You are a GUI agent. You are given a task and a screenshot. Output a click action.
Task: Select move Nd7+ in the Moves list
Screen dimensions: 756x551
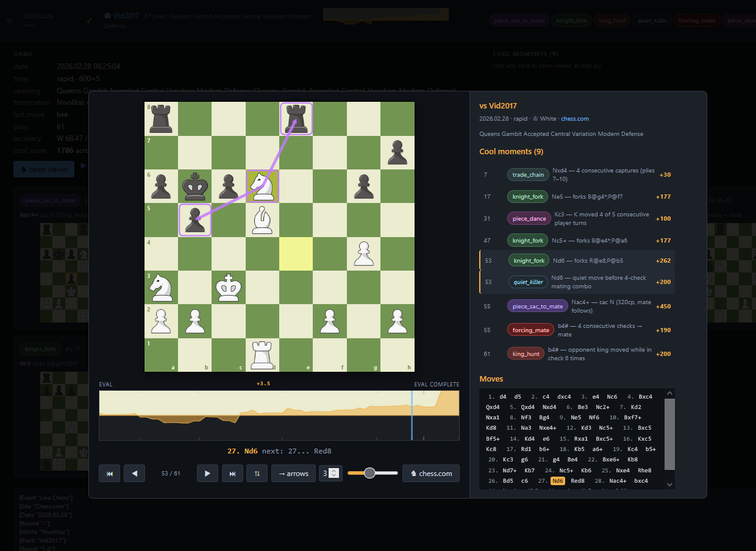[508, 471]
